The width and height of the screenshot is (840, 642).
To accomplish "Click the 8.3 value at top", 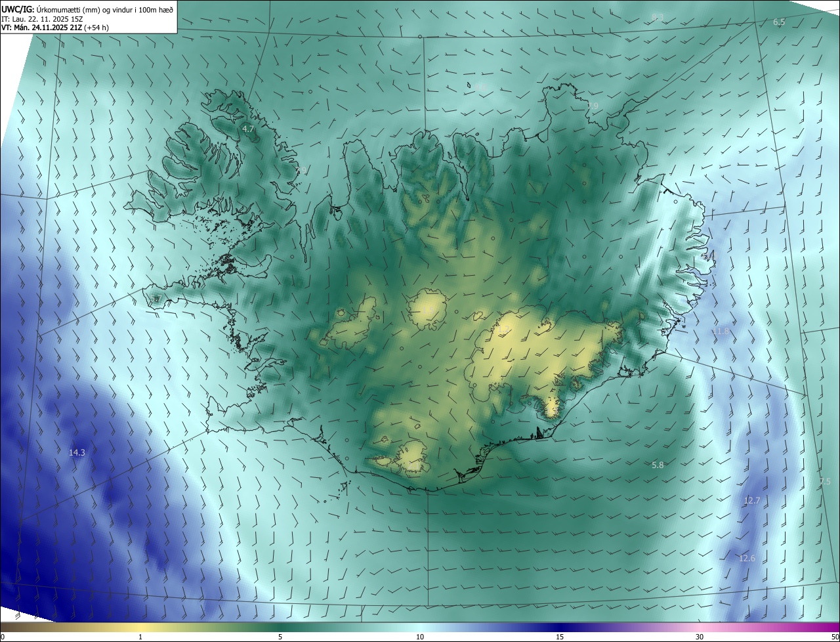I will coord(658,17).
